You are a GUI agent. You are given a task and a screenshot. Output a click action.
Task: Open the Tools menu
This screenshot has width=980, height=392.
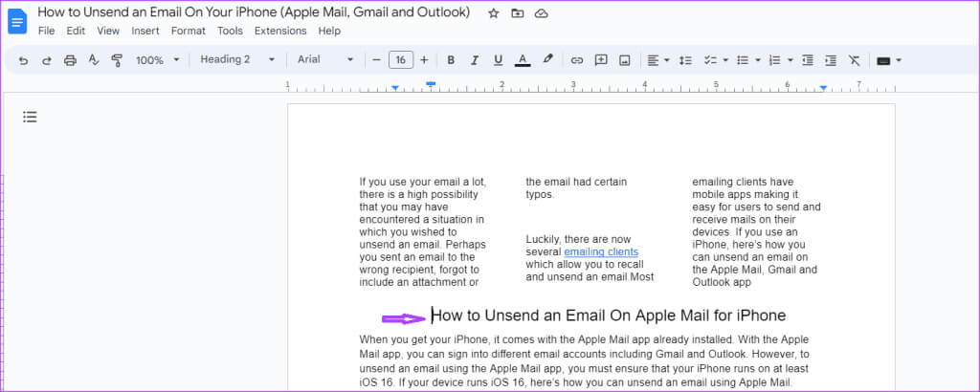(230, 31)
